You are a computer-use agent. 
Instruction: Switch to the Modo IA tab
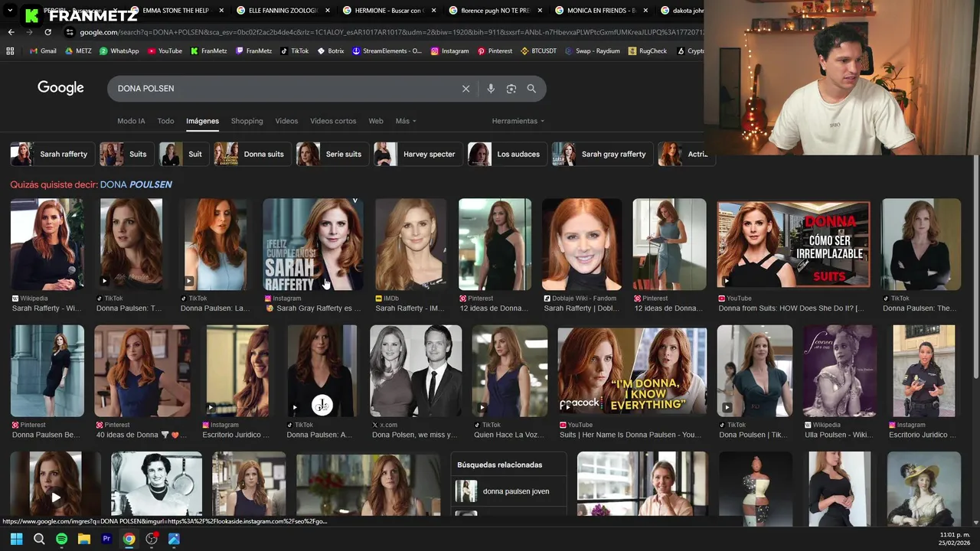click(x=131, y=121)
